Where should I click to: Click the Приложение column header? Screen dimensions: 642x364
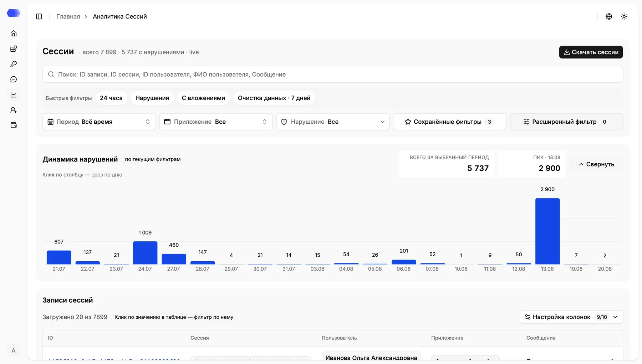(447, 338)
